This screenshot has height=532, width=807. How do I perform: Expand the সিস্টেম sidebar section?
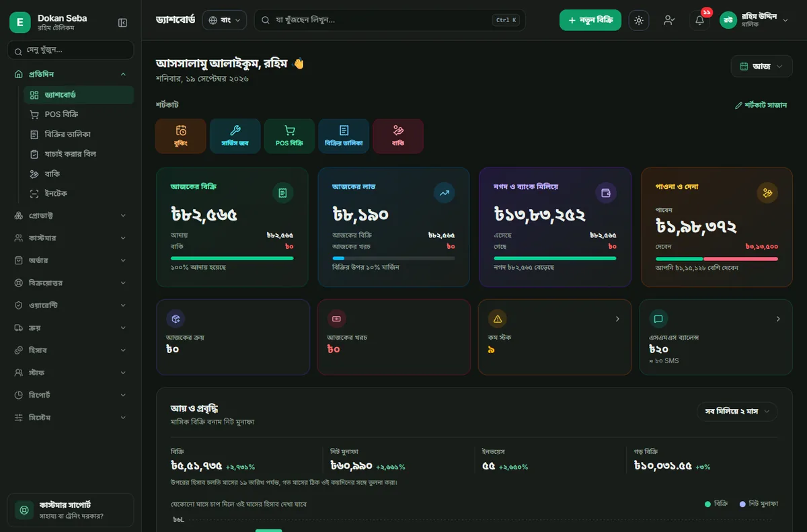point(71,418)
